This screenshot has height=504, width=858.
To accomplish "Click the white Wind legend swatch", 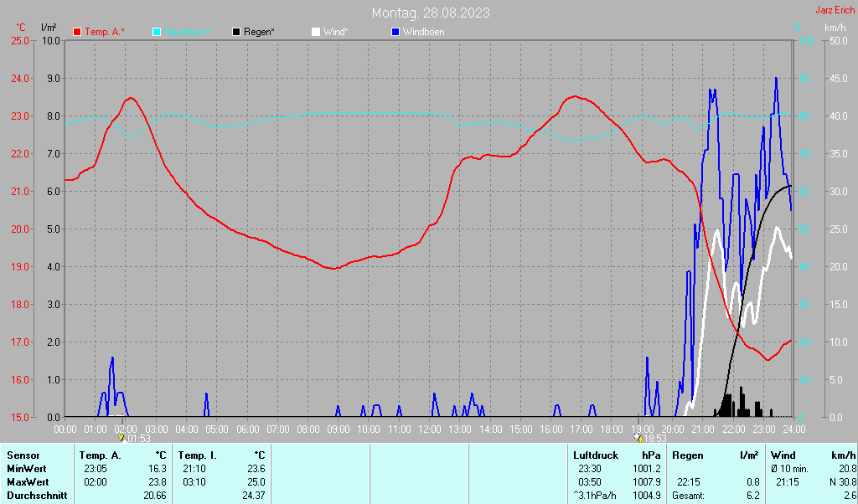I will [316, 33].
